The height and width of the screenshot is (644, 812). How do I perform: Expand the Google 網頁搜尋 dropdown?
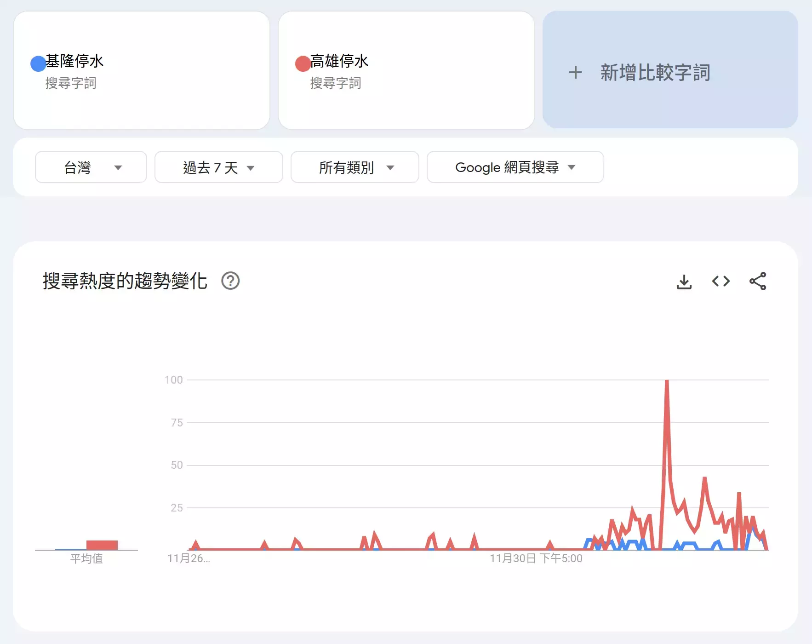(x=515, y=167)
